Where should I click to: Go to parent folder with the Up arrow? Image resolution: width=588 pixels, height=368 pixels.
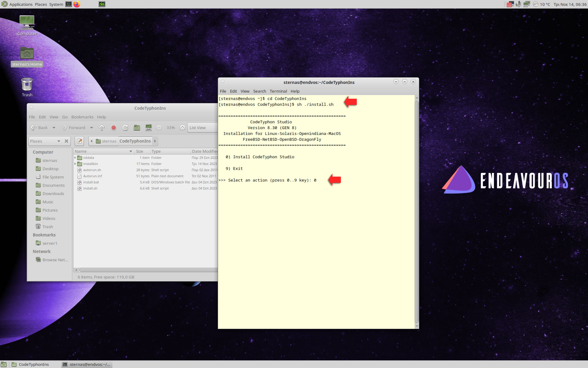click(102, 128)
